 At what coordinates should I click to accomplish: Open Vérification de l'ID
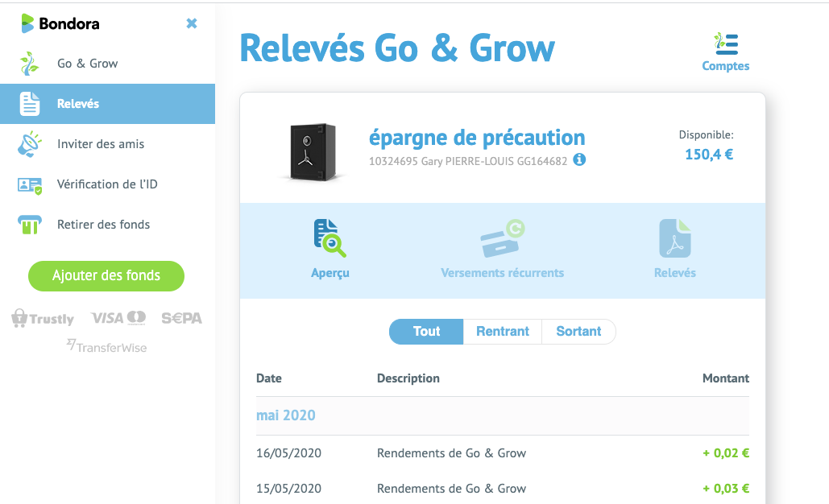(x=107, y=184)
